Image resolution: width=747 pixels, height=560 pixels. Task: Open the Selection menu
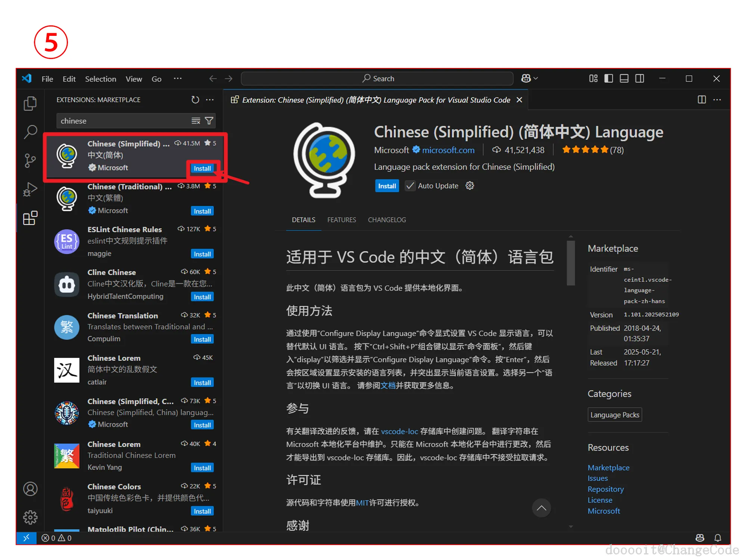click(100, 79)
